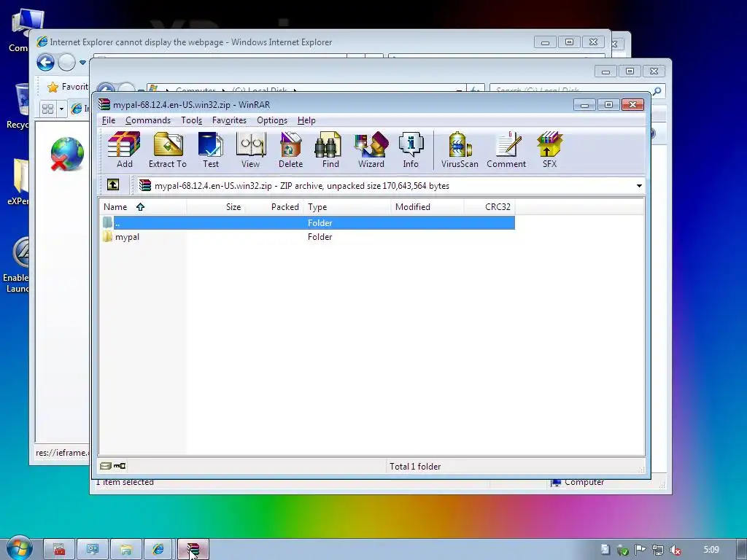Open the Action Center flag tray icon

[640, 550]
